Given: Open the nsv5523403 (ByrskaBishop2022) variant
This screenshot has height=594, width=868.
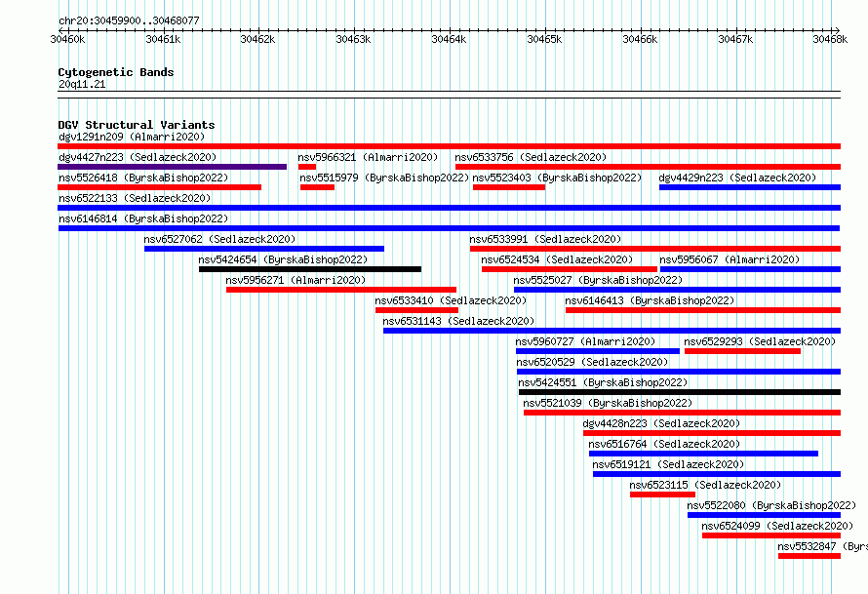Looking at the screenshot, I should [557, 178].
